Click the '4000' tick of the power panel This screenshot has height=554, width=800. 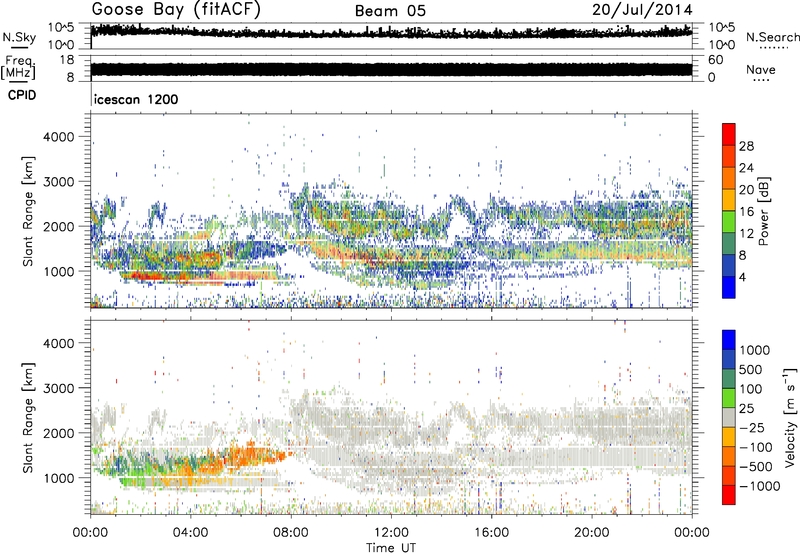[58, 137]
